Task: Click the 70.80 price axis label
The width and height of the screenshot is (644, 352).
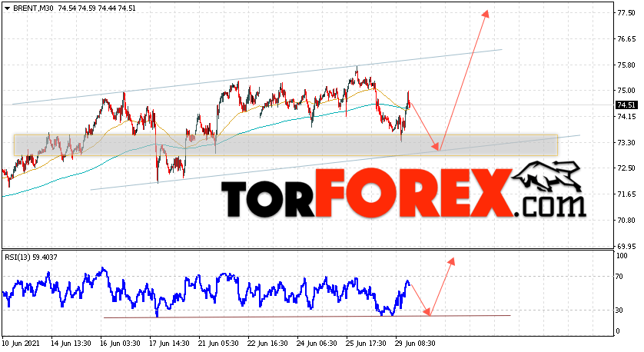Action: click(x=626, y=220)
